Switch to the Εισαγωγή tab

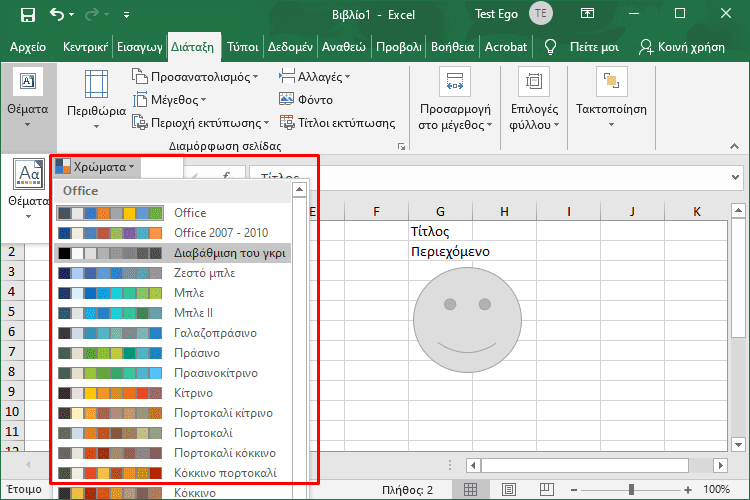[x=140, y=47]
